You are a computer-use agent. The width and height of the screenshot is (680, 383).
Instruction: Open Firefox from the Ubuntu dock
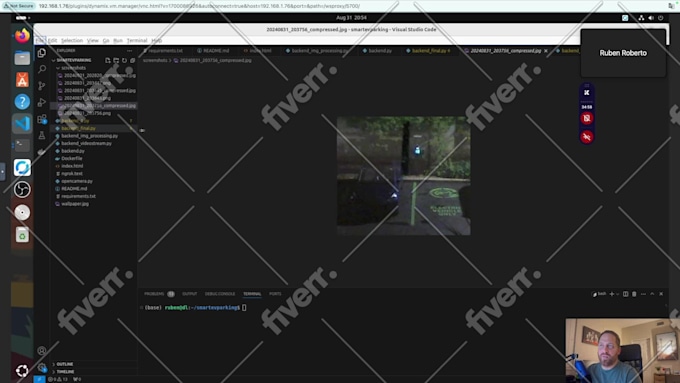22,35
